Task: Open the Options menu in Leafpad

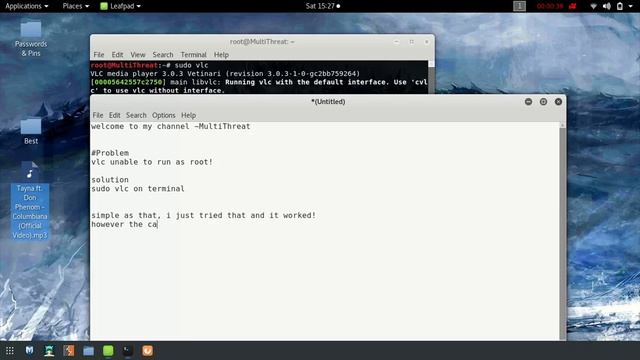Action: pyautogui.click(x=164, y=115)
